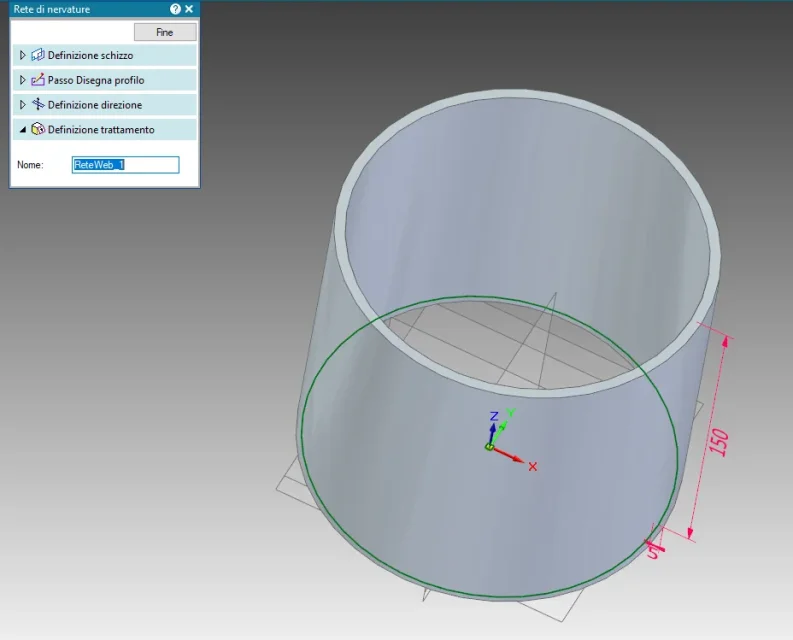Select the 150 height dimension label
793x640 pixels.
tap(719, 441)
